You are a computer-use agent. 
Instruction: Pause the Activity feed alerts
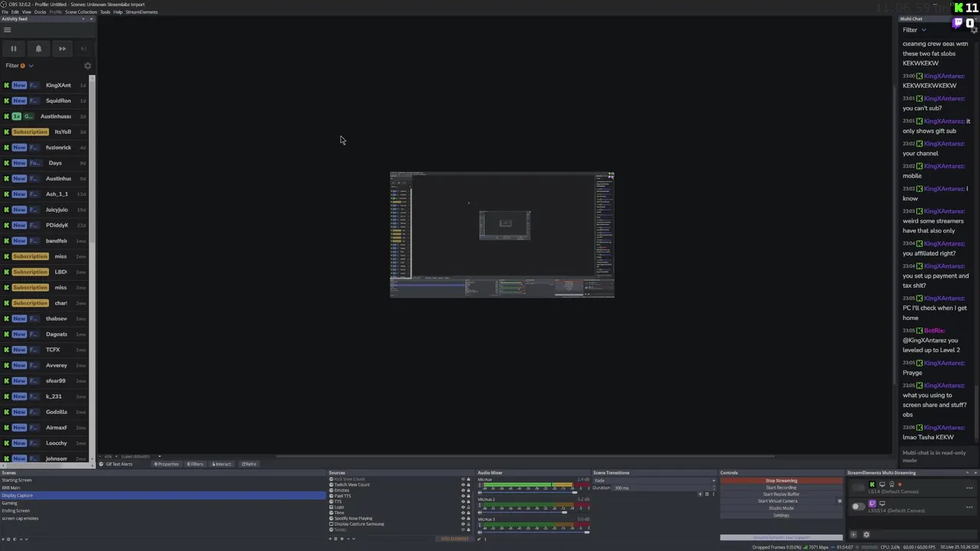coord(13,48)
